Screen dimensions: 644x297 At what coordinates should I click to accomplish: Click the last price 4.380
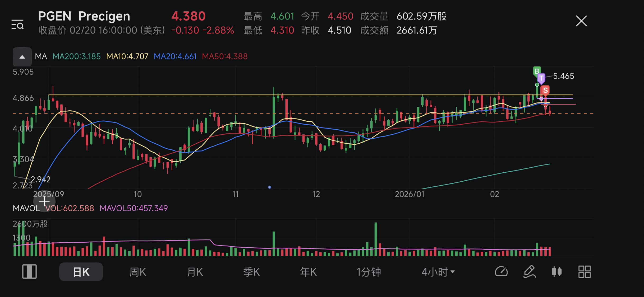(x=188, y=16)
